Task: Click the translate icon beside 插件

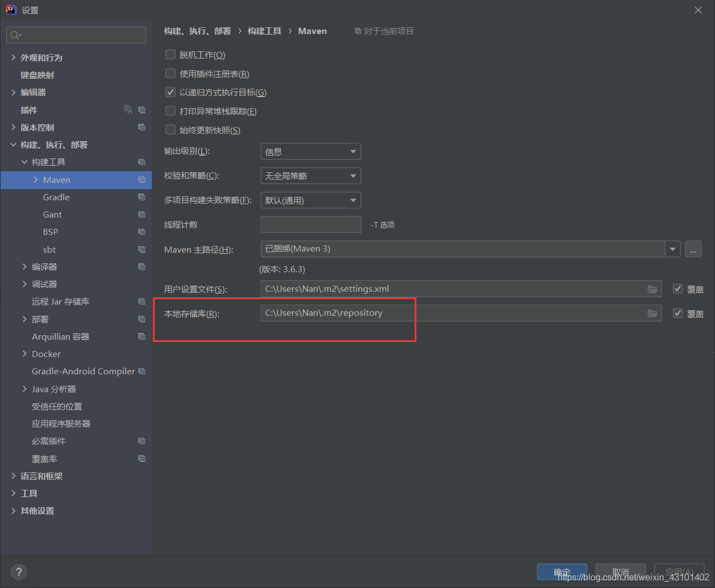Action: click(128, 109)
